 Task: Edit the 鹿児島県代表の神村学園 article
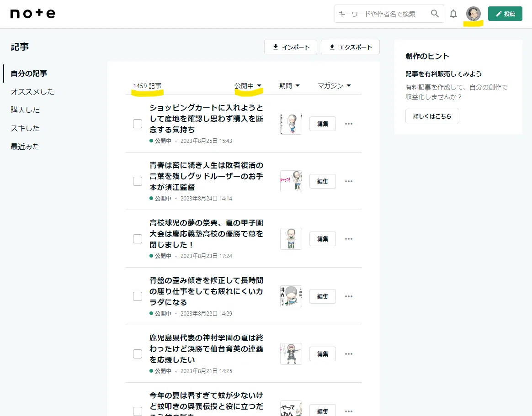pos(323,354)
